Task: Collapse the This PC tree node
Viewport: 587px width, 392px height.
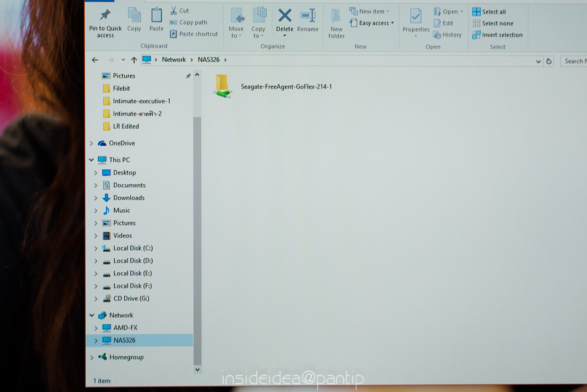Action: tap(91, 160)
